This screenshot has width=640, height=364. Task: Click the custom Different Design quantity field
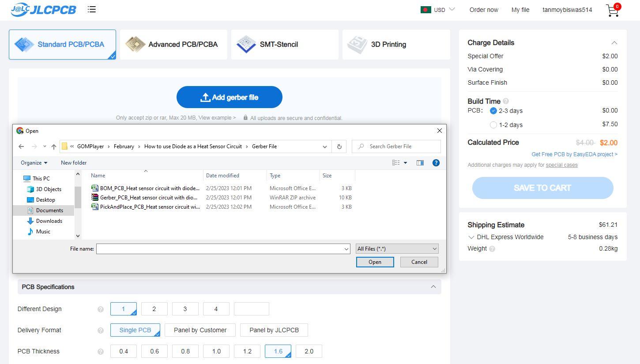tap(251, 309)
